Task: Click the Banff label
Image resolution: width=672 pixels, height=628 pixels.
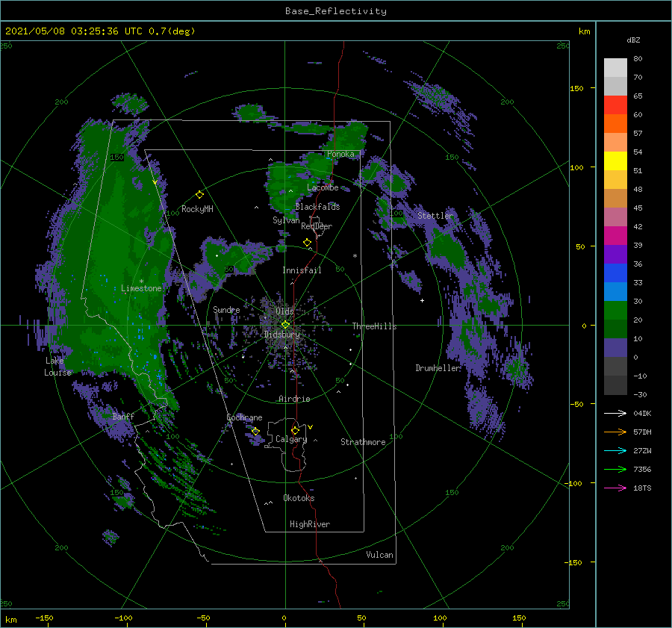Action: point(123,416)
